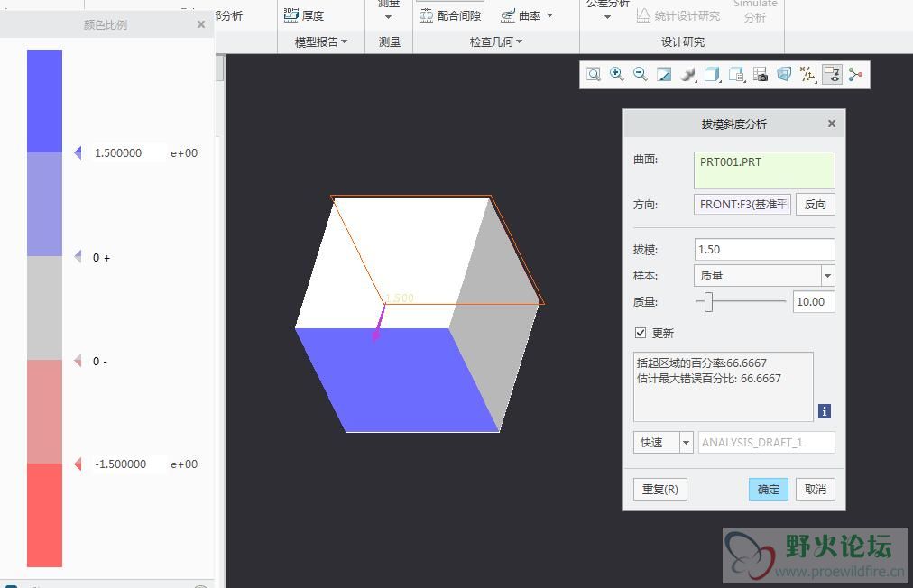Click the Zoom Out magnifier icon
The image size is (913, 588).
click(x=641, y=75)
